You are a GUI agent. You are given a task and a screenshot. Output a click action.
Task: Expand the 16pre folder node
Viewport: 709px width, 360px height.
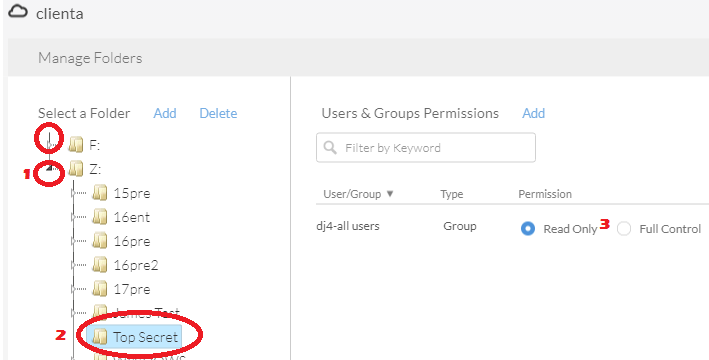coord(73,241)
